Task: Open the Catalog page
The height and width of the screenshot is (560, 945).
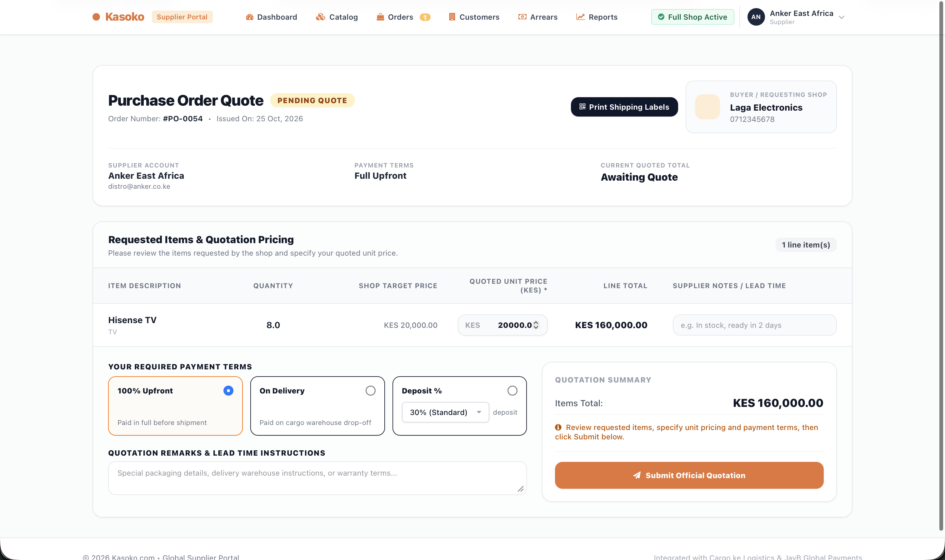Action: pos(337,17)
